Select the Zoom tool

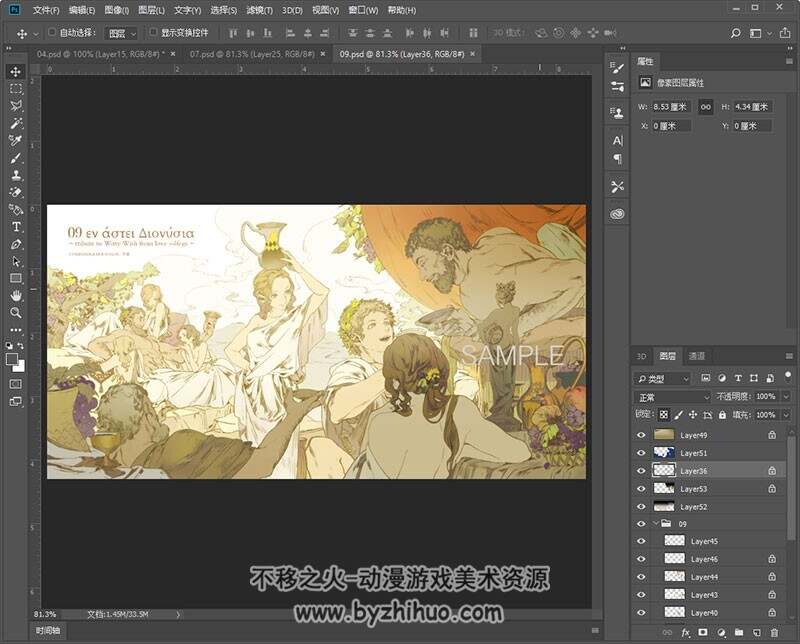point(16,313)
